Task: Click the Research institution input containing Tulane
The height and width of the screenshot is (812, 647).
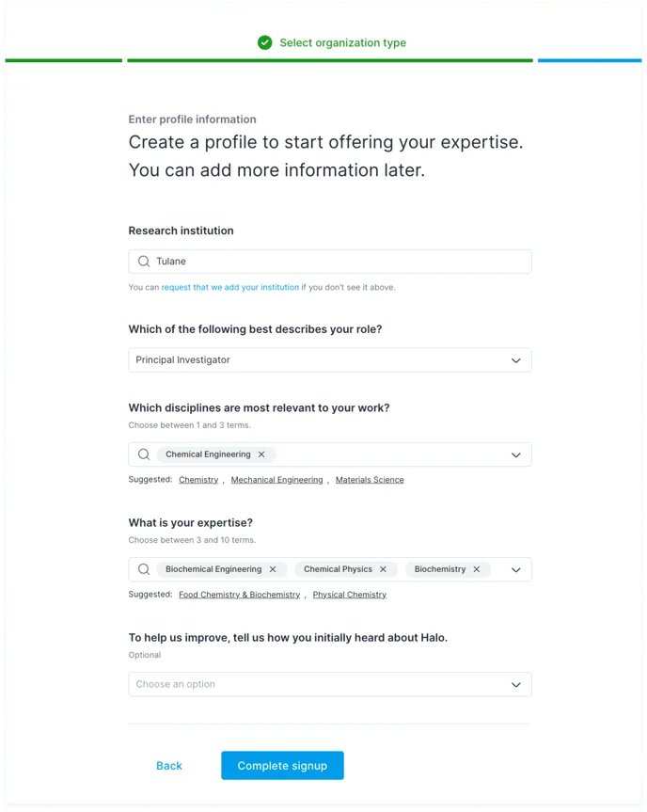Action: 339,262
